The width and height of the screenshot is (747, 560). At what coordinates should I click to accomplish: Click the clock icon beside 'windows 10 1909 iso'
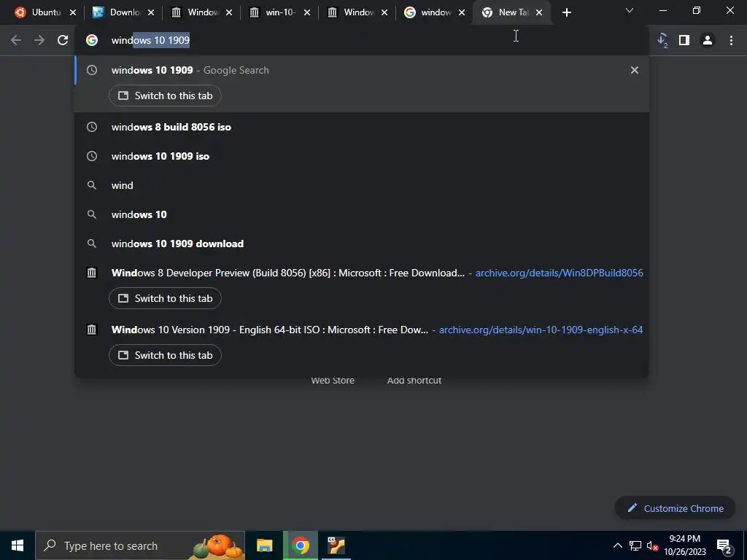[x=92, y=156]
